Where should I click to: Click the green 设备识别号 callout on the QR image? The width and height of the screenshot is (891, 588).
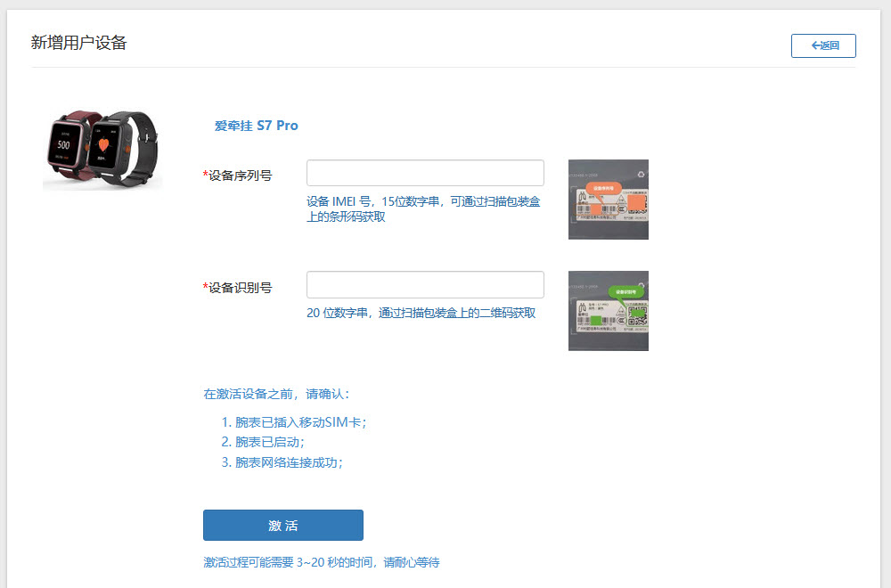[625, 291]
